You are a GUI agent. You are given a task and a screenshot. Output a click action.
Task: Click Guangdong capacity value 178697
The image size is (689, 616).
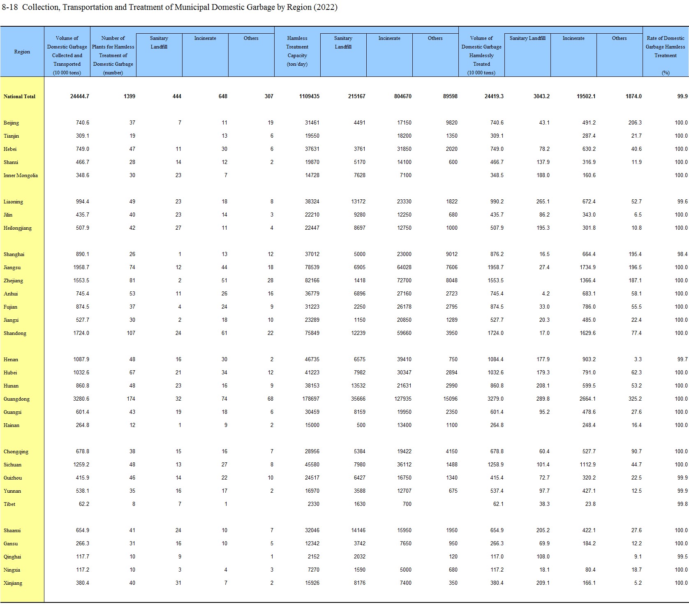tap(311, 399)
